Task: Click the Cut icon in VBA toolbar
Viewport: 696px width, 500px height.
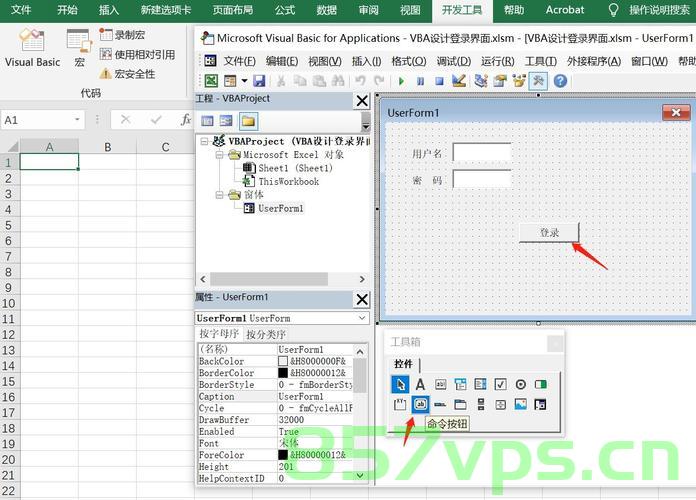Action: [281, 81]
